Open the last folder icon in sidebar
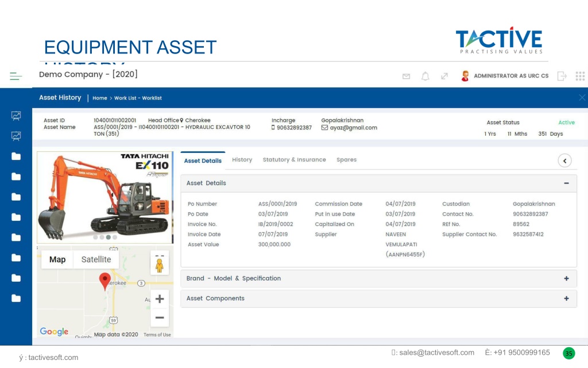Screen dimensions: 588x368 pyautogui.click(x=16, y=298)
